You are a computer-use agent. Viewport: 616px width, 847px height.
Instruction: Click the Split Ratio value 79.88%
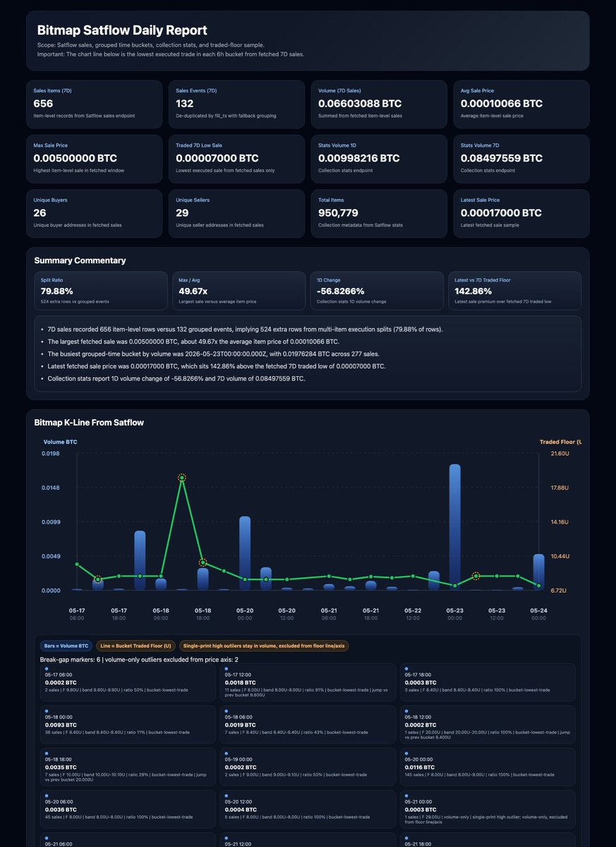point(59,291)
